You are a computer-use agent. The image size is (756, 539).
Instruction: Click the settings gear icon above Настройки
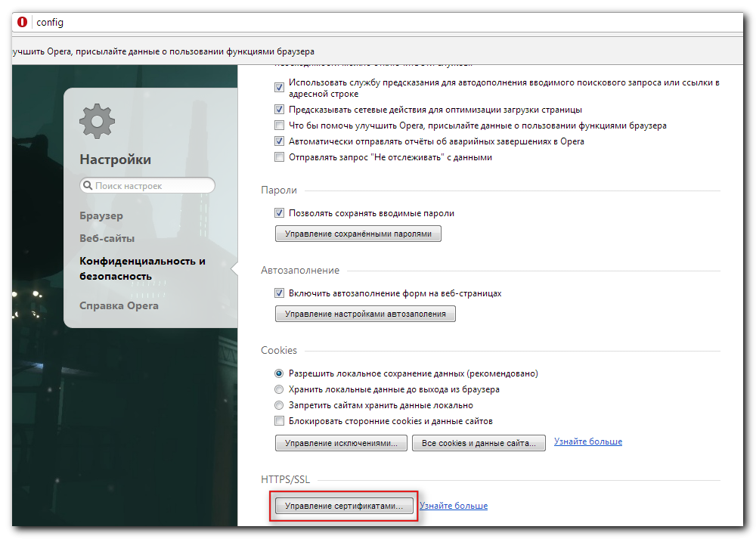pos(97,121)
